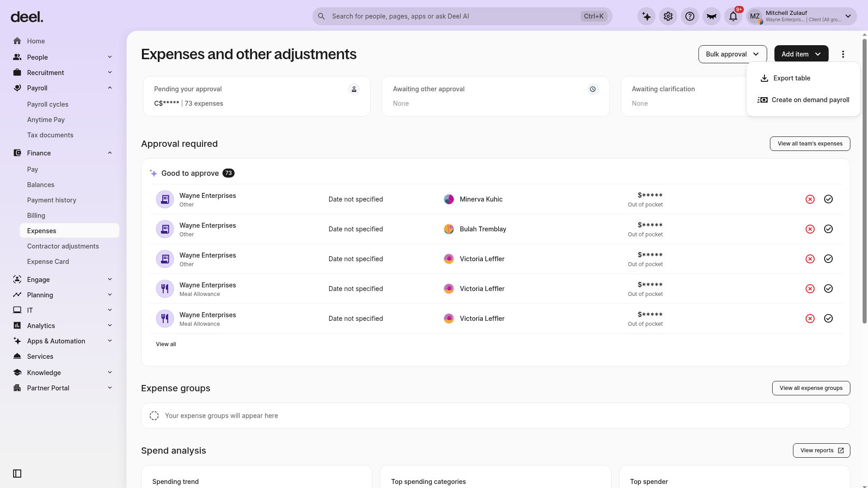868x488 pixels.
Task: Click the Partner Portal building icon
Action: coord(17,388)
